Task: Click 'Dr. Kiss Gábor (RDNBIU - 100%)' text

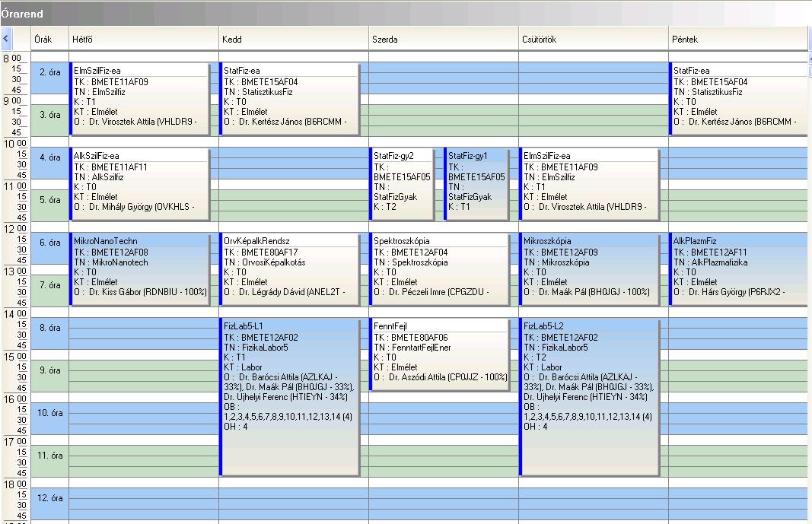Action: pyautogui.click(x=148, y=292)
